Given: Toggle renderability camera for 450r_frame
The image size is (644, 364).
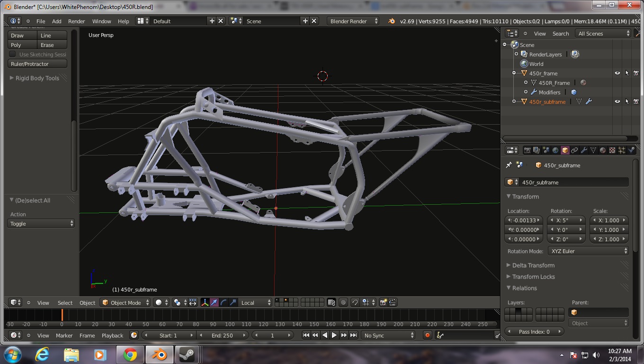Looking at the screenshot, I should [636, 73].
